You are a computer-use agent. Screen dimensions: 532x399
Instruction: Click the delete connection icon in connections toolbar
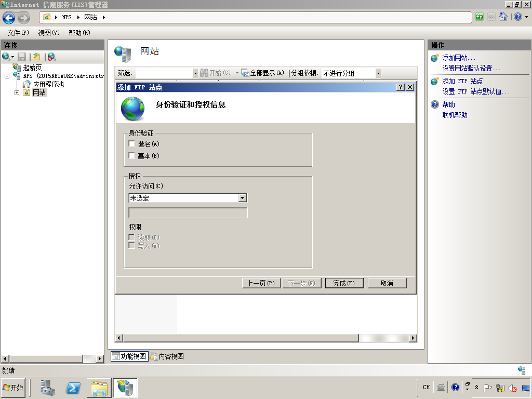(x=51, y=57)
